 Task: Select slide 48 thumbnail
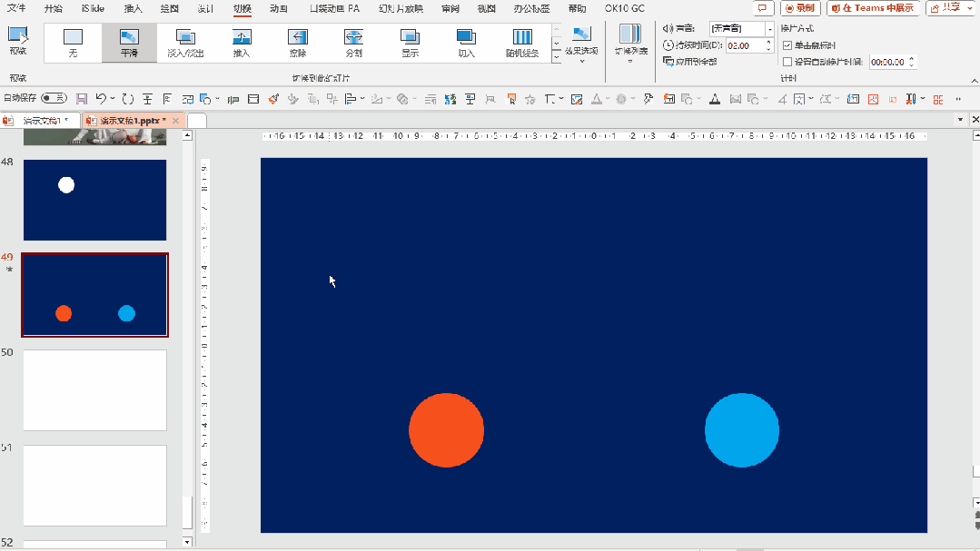click(x=95, y=200)
